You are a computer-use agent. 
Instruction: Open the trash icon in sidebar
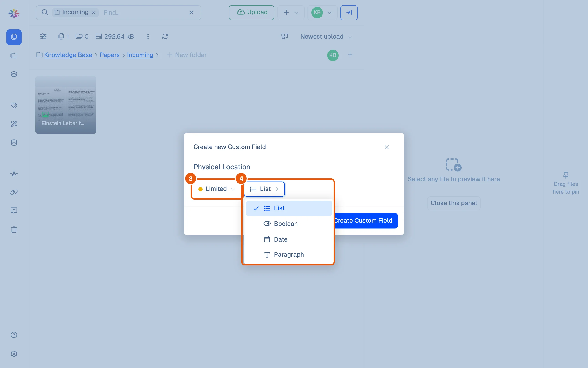(14, 229)
